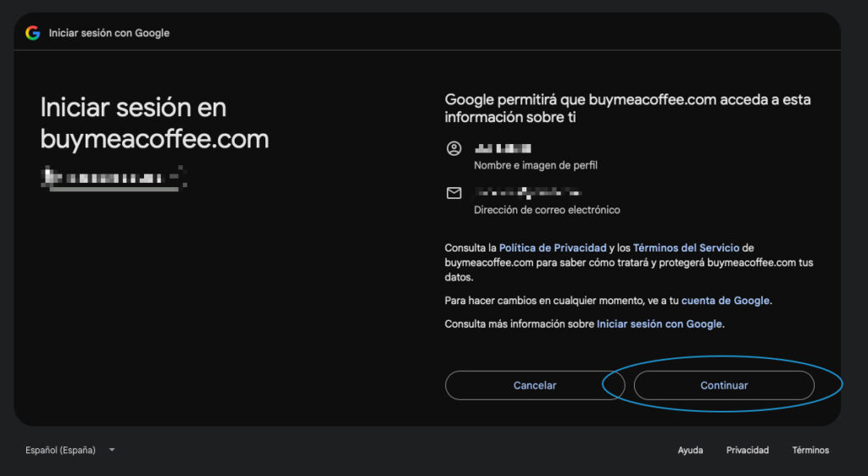Click the 'Iniciar sesión con Google' header text
This screenshot has width=868, height=476.
click(x=109, y=33)
